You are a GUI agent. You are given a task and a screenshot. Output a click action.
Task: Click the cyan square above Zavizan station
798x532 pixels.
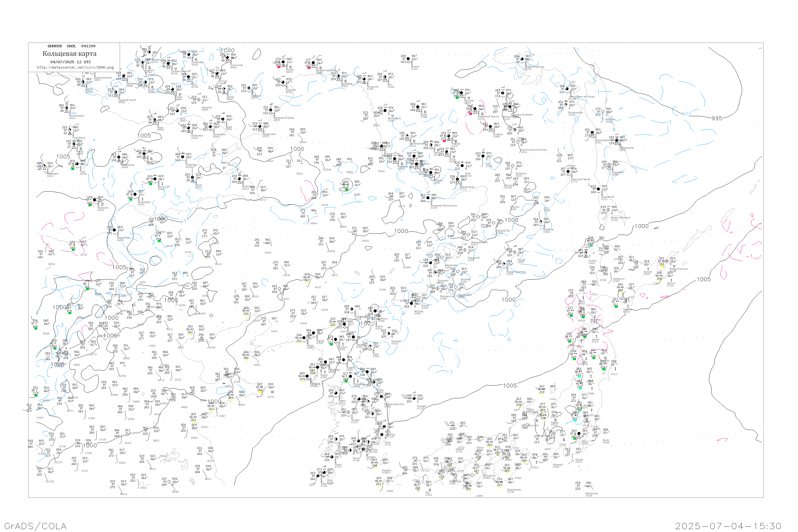tap(591, 245)
